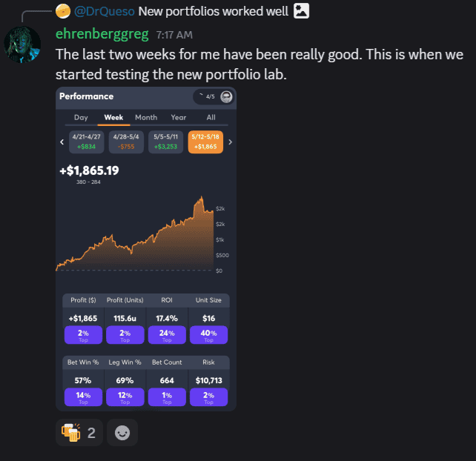Go to previous weeks with left chevron
Image resolution: width=476 pixels, height=461 pixels.
62,142
